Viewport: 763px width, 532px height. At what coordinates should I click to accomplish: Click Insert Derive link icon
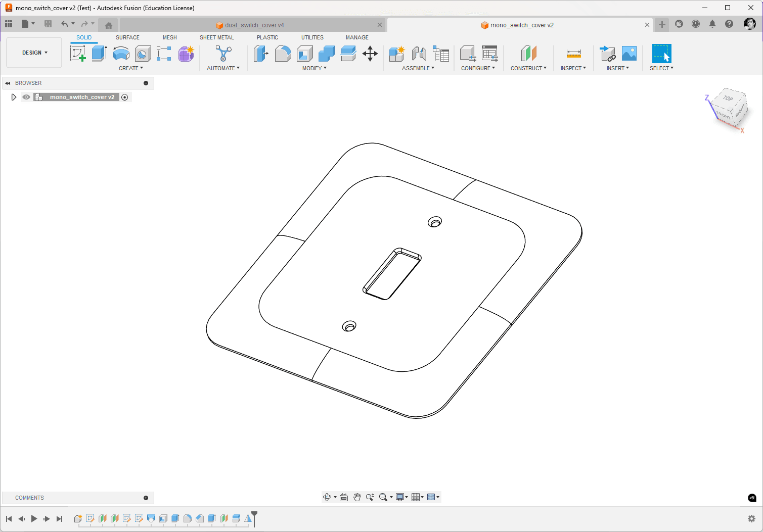pyautogui.click(x=607, y=54)
